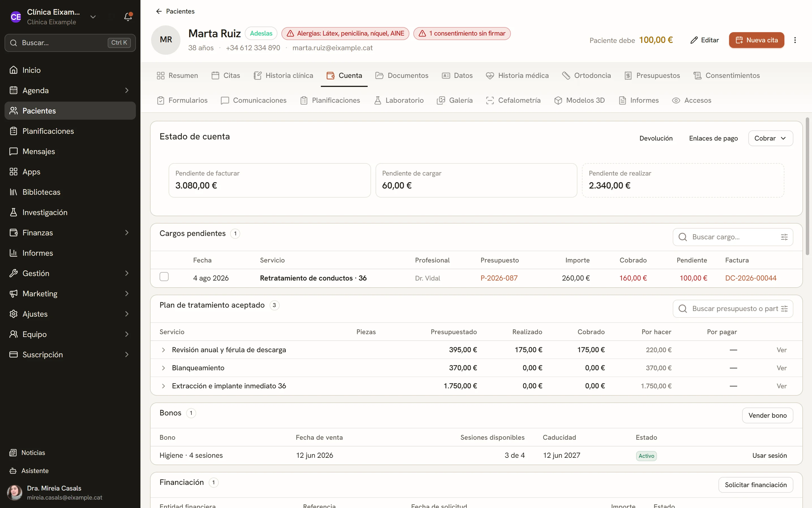The image size is (812, 508).
Task: Expand the Agenda sidebar submenu
Action: coord(127,90)
